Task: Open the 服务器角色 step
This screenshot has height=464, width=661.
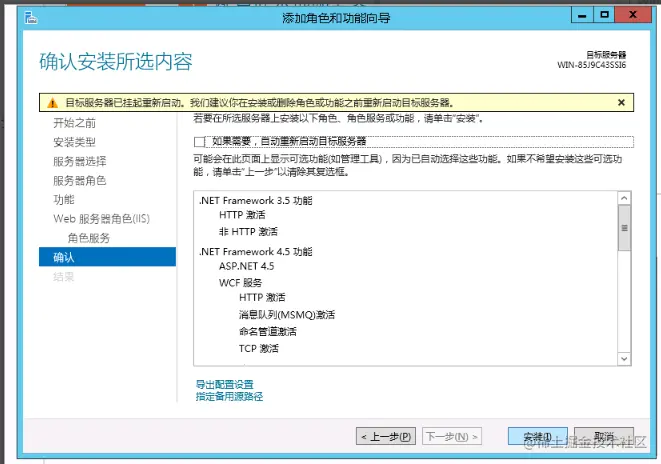Action: 80,181
